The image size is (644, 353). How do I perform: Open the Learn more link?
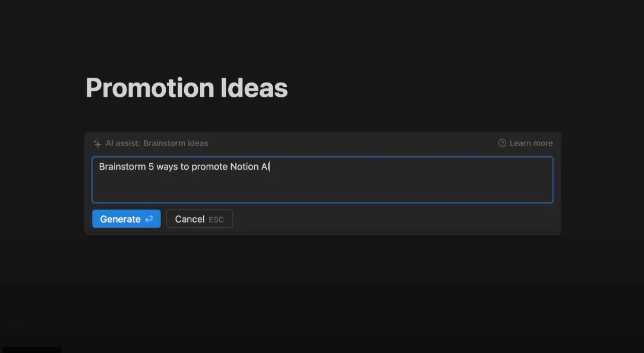click(531, 143)
